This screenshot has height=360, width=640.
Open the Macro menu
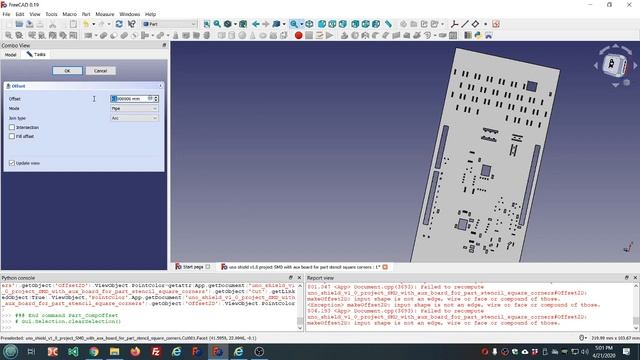coord(69,14)
